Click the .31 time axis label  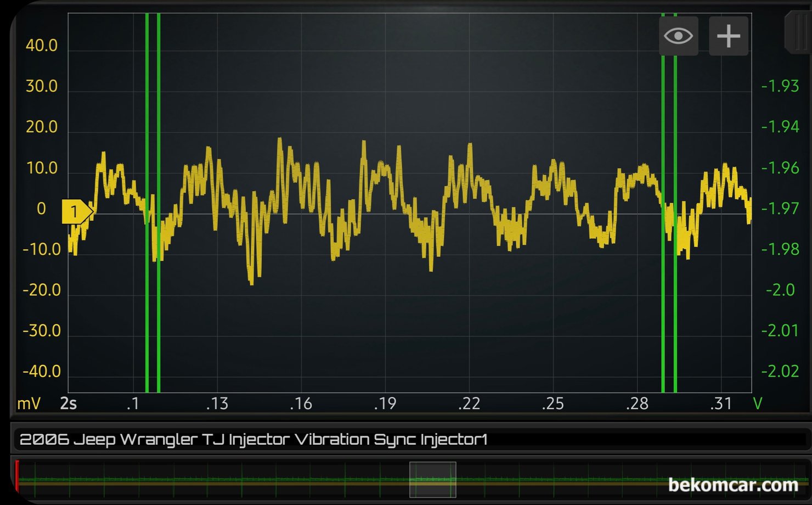[721, 404]
